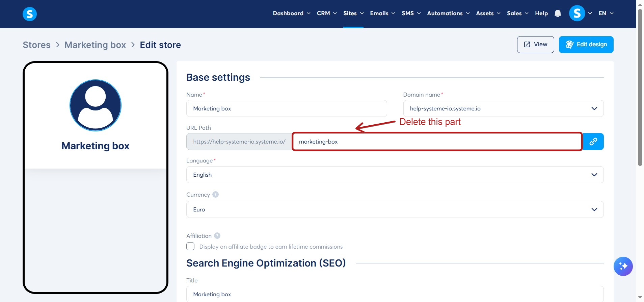Open the Language dropdown showing English
The image size is (644, 302).
click(395, 175)
